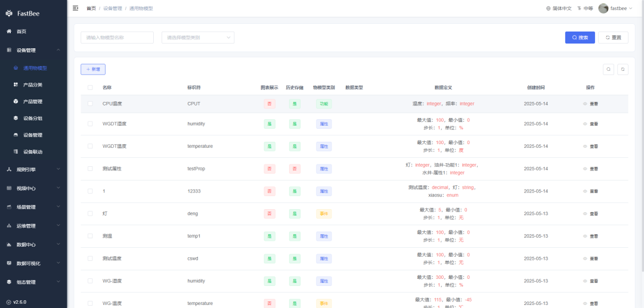
Task: Open the model category dropdown
Action: pos(198,38)
